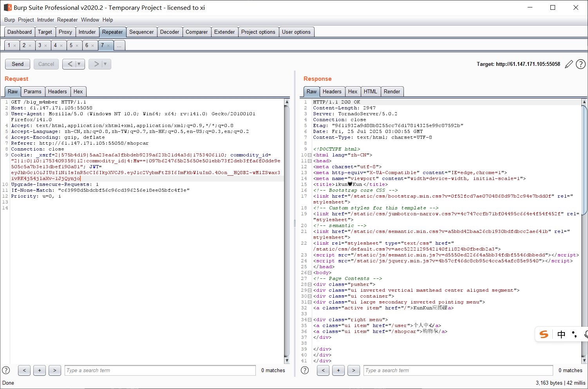Screen dimensions: 588x389
Task: Click the 'Done' status text
Action: pos(8,383)
